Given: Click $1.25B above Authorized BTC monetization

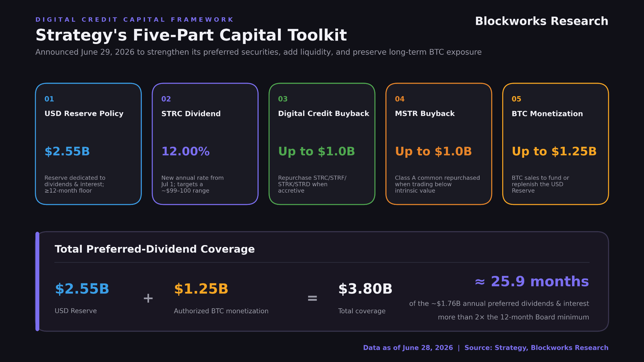Looking at the screenshot, I should 201,289.
